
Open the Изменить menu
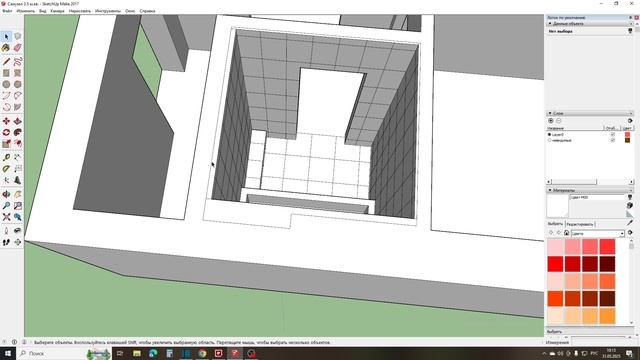click(26, 11)
